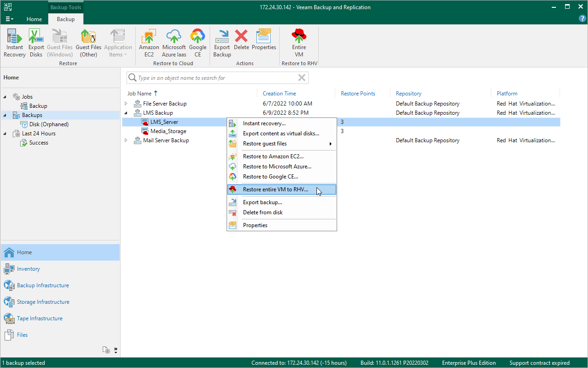588x368 pixels.
Task: Click the Instant Recovery ribbon icon
Action: [x=15, y=43]
